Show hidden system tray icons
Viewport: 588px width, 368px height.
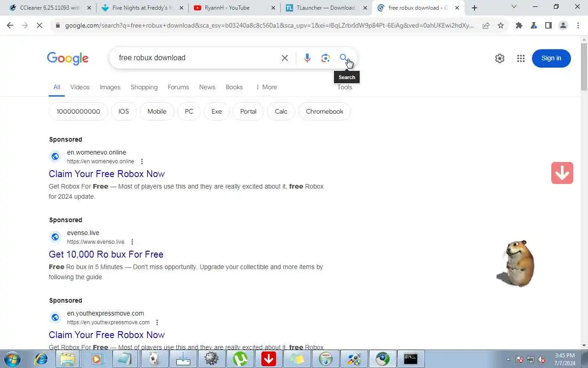pos(508,359)
